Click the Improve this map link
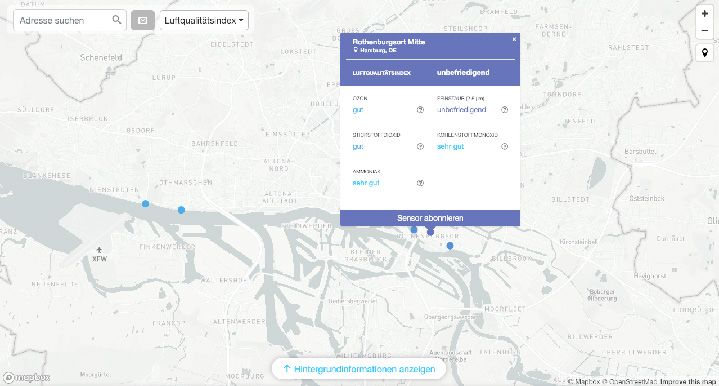The width and height of the screenshot is (719, 386). 688,381
